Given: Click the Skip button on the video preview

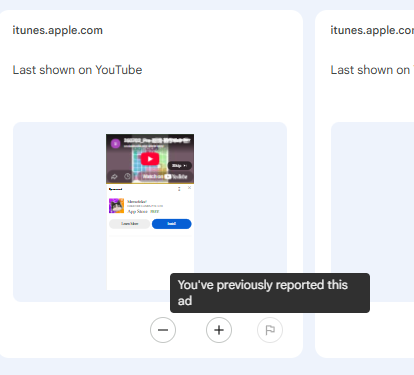Looking at the screenshot, I should 179,166.
